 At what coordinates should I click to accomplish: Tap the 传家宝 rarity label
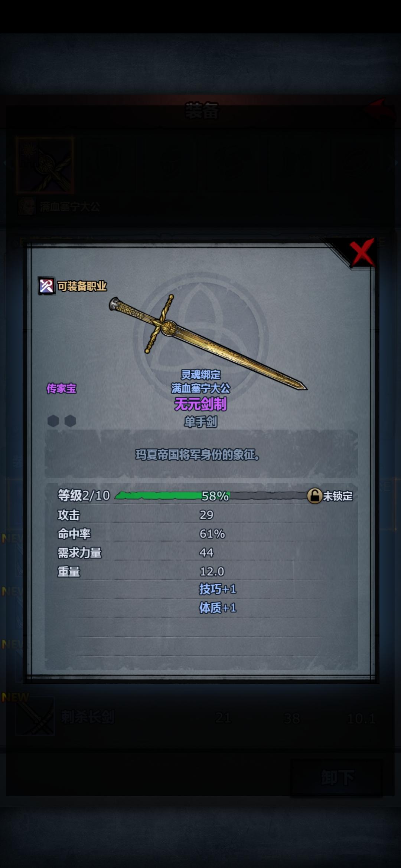[61, 388]
